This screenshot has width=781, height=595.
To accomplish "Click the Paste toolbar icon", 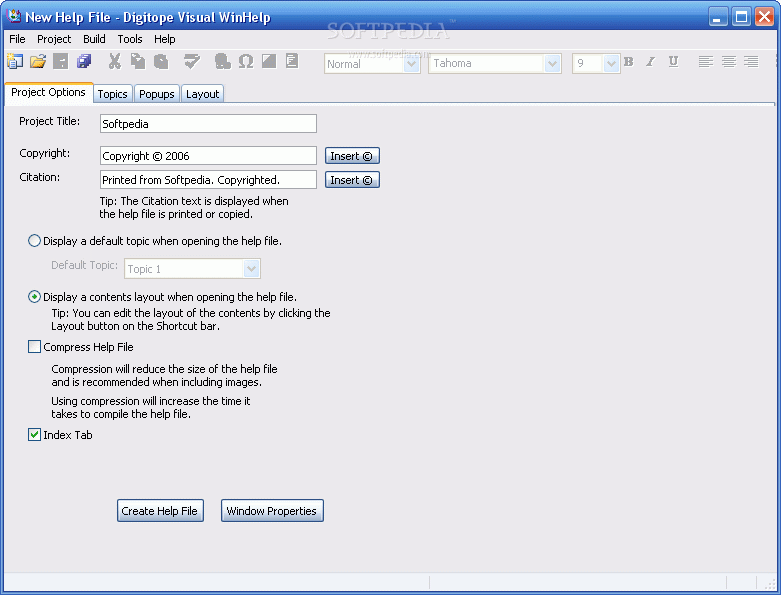I will 160,61.
